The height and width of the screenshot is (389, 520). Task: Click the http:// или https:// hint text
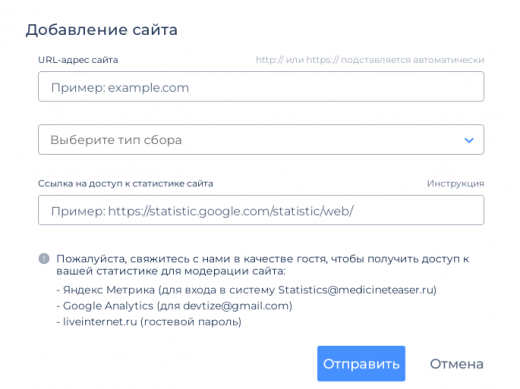coord(370,60)
